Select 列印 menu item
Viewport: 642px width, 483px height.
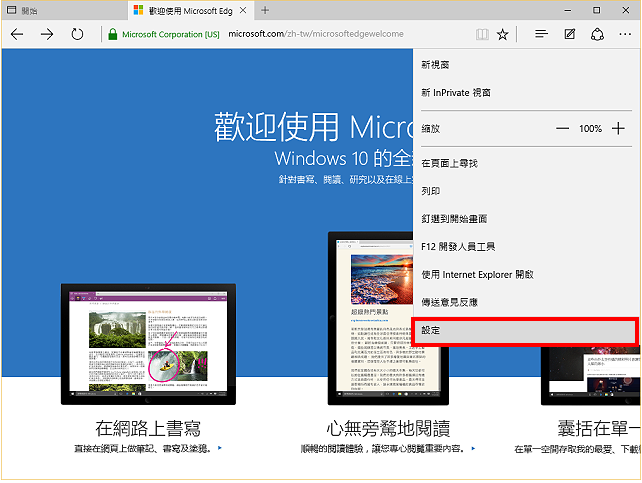point(526,191)
